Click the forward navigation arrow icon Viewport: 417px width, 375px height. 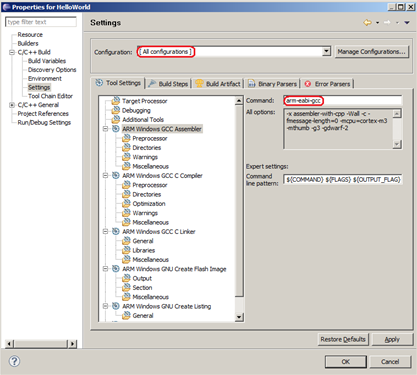point(387,23)
